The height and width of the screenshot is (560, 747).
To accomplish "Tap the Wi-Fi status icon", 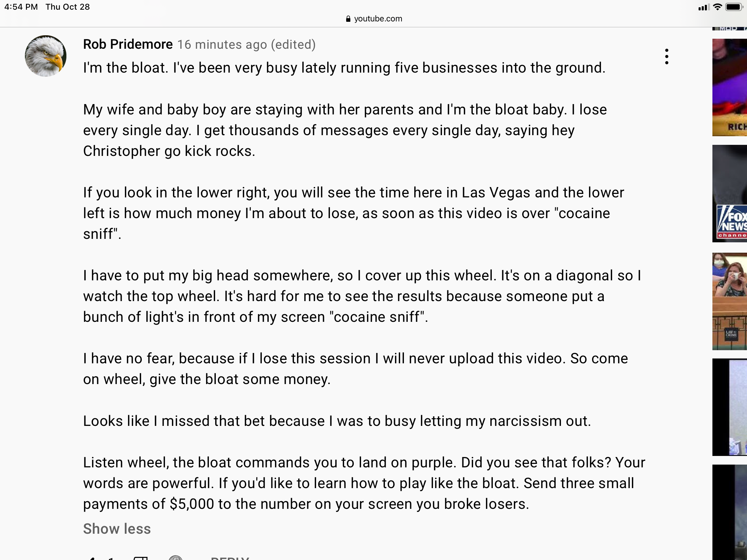I will coord(718,7).
